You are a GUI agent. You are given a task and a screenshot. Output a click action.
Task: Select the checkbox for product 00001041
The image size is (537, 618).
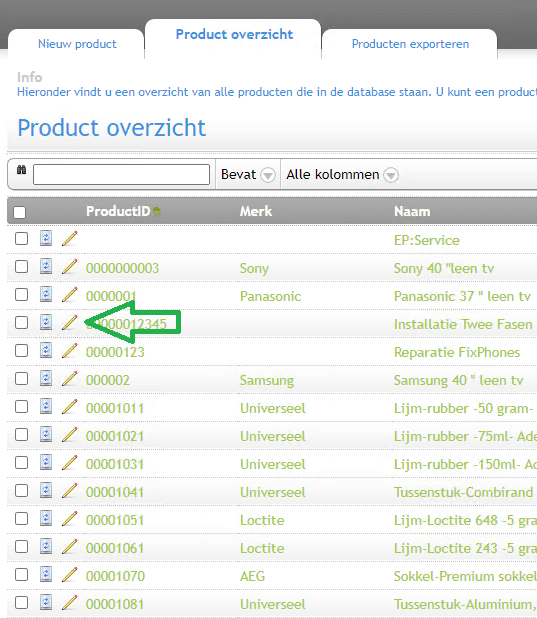coord(21,491)
